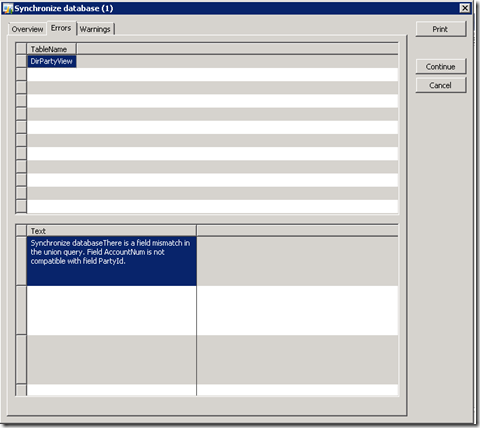Close the Synchronize database dialog
The height and width of the screenshot is (428, 480).
(x=465, y=8)
